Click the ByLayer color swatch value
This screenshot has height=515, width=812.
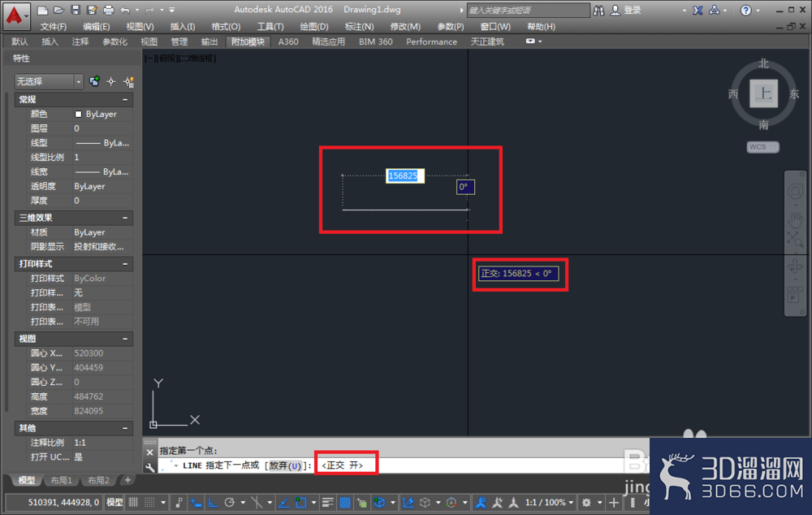point(101,114)
